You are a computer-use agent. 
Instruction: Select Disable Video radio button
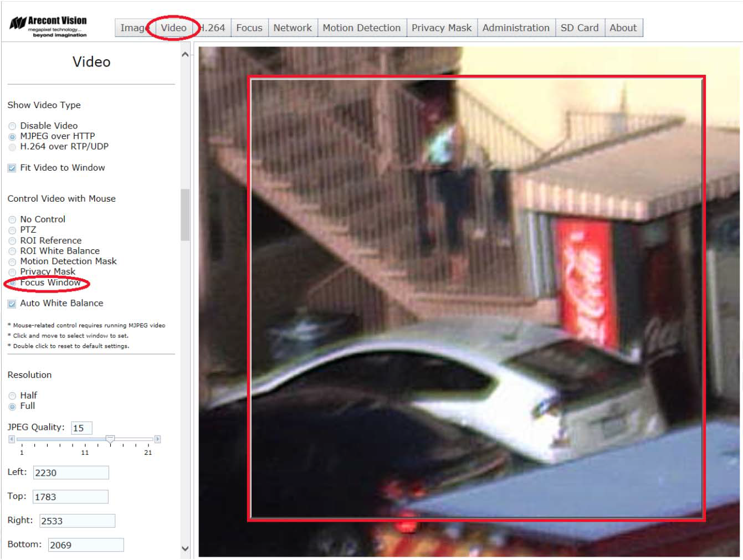[x=12, y=126]
